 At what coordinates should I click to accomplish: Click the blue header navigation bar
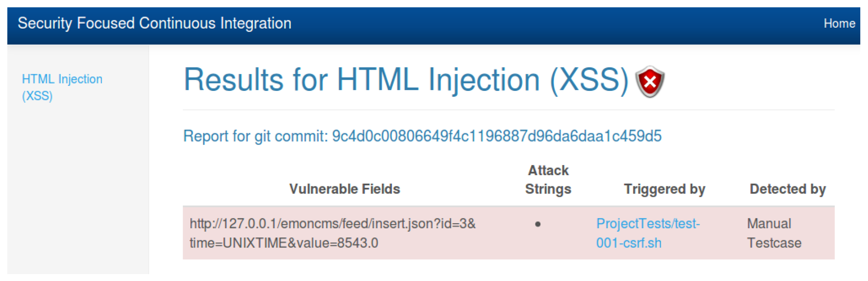click(540, 25)
